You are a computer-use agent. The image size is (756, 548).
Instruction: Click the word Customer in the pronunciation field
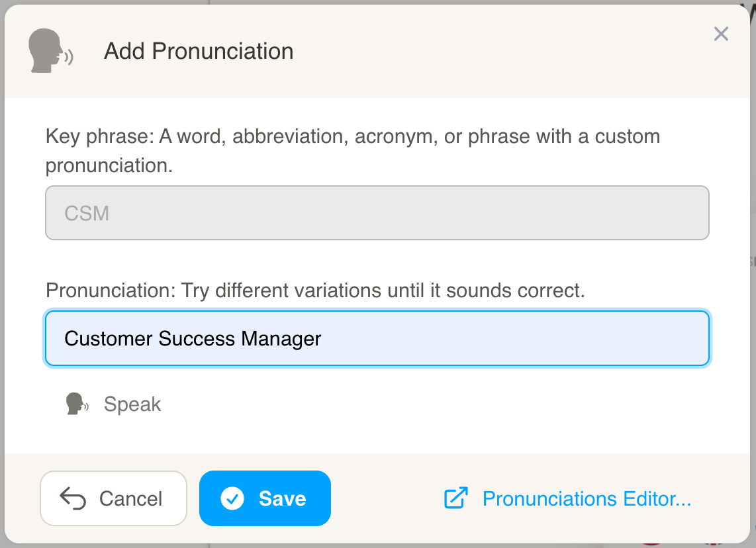point(109,339)
